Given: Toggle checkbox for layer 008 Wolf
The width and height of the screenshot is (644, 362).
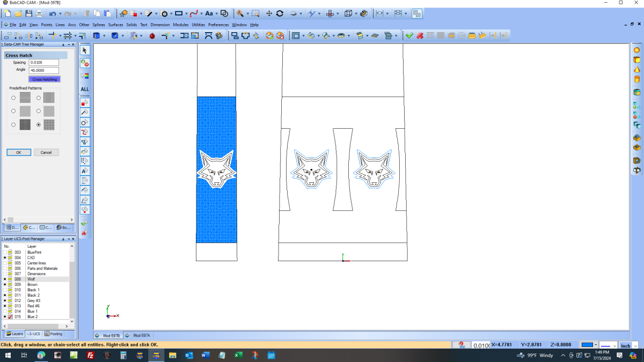Looking at the screenshot, I should (5, 279).
